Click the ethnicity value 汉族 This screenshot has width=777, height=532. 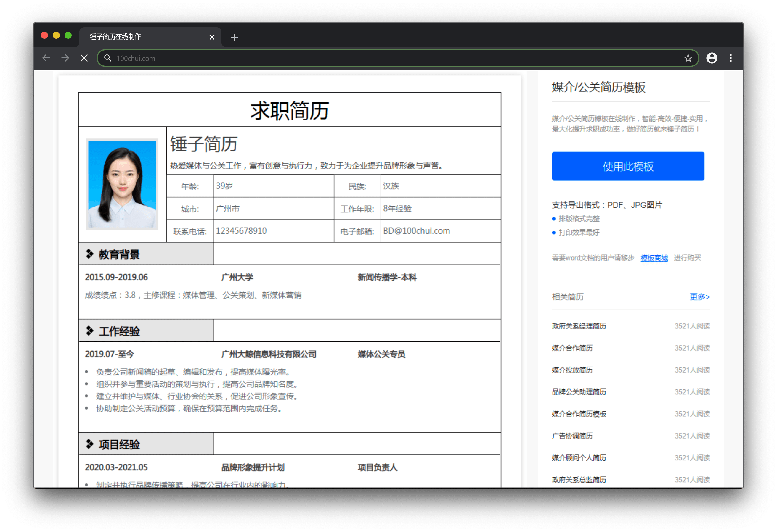391,186
